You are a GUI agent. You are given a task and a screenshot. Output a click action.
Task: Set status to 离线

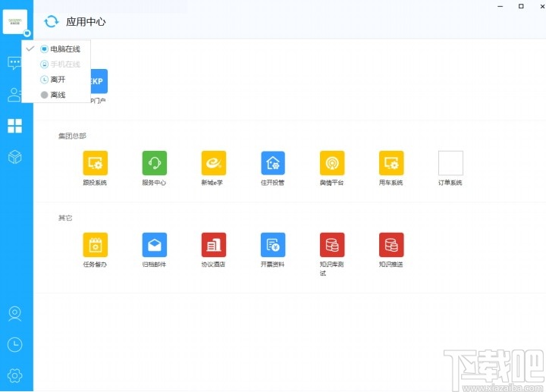pyautogui.click(x=56, y=95)
